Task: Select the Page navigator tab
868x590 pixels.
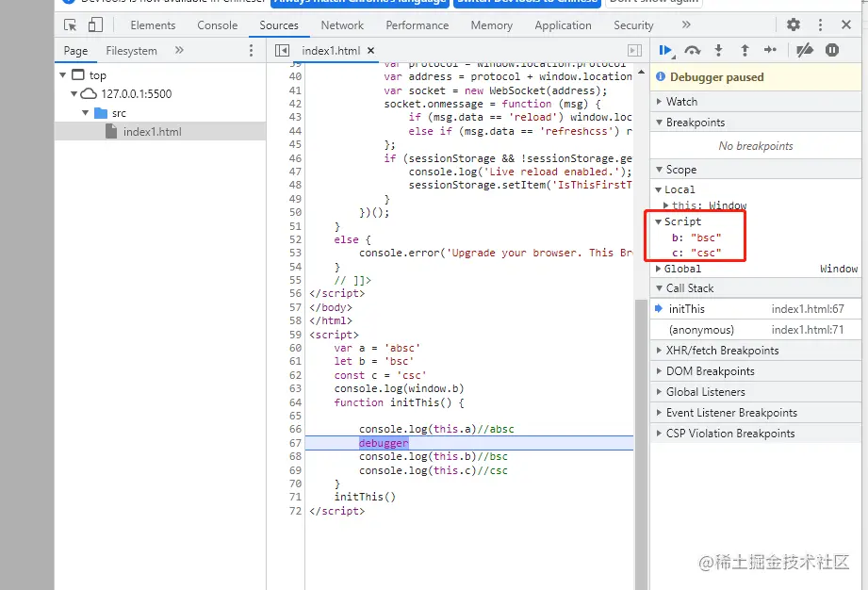Action: click(75, 51)
